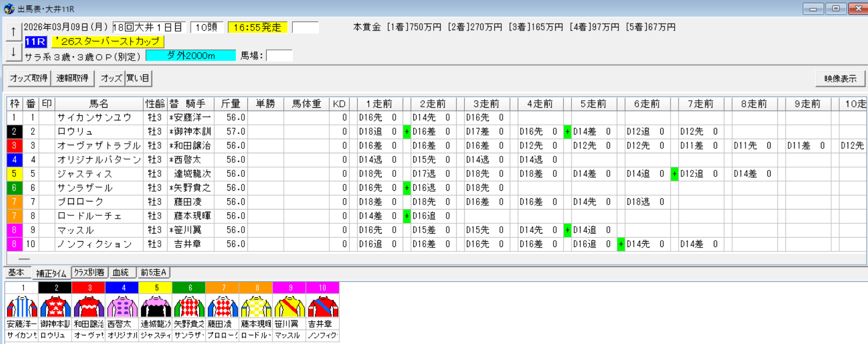Screen dimensions: 868x344
Task: Click 馬体重 column header
Action: 306,103
